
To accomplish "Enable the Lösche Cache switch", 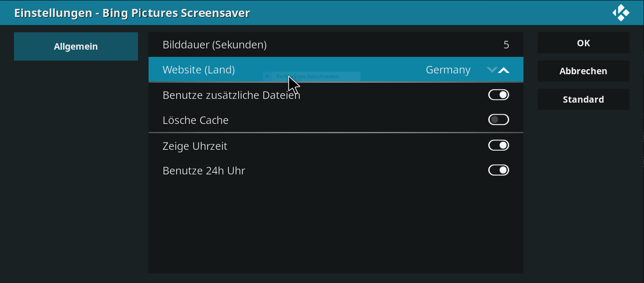I will (x=498, y=120).
